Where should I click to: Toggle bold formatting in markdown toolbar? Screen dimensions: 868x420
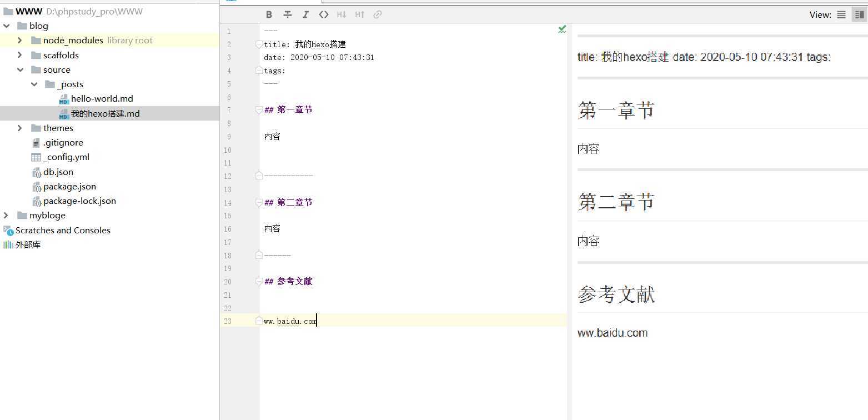[x=269, y=14]
